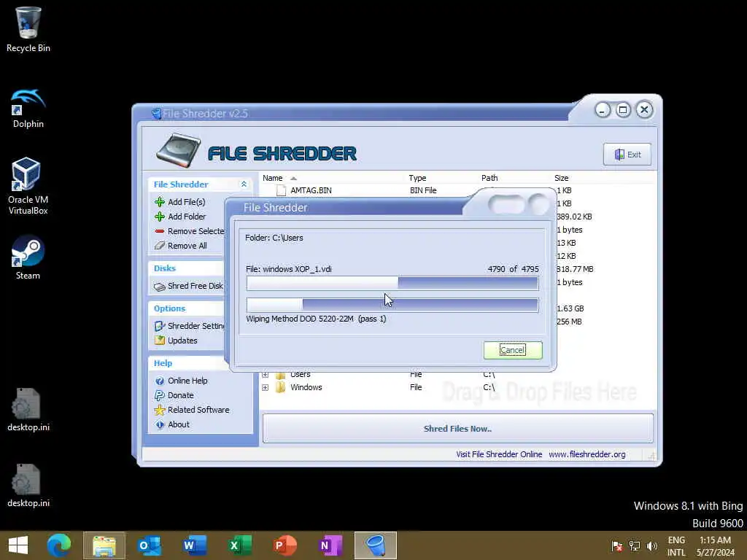The image size is (747, 560).
Task: Click the 818.77 MB size cell
Action: (x=575, y=270)
